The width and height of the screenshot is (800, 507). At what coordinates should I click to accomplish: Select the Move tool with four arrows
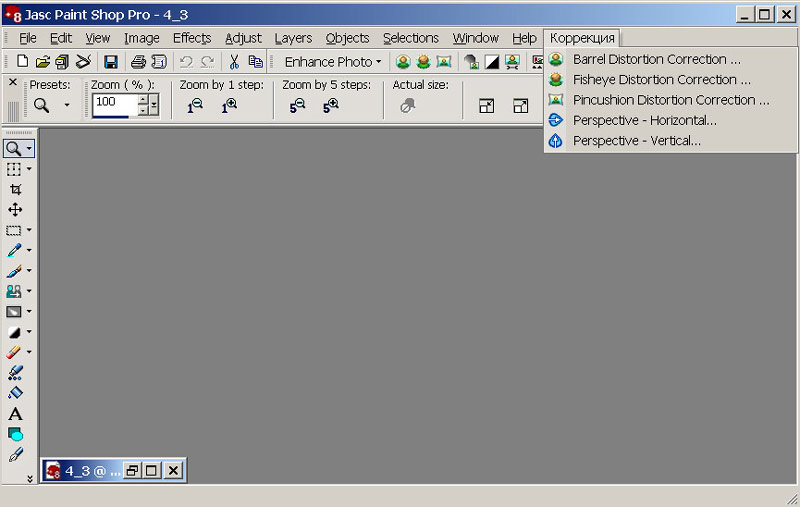[x=15, y=210]
